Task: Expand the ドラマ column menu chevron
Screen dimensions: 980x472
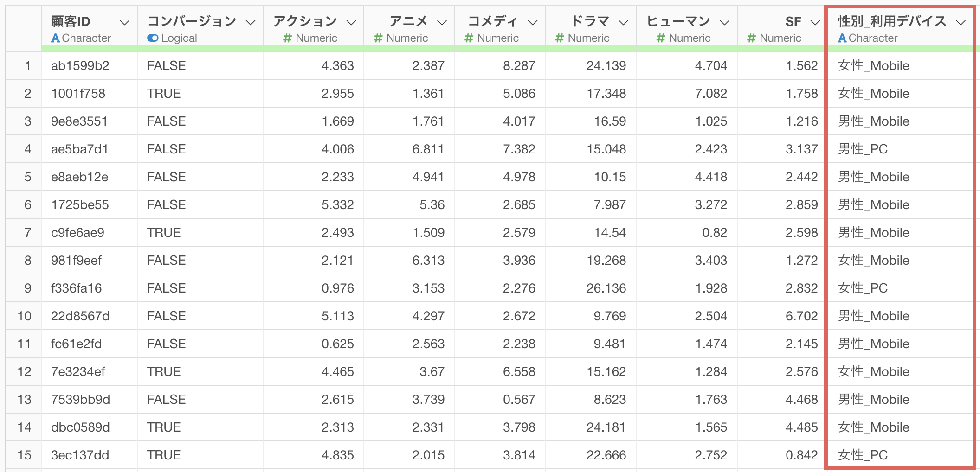Action: coord(624,22)
